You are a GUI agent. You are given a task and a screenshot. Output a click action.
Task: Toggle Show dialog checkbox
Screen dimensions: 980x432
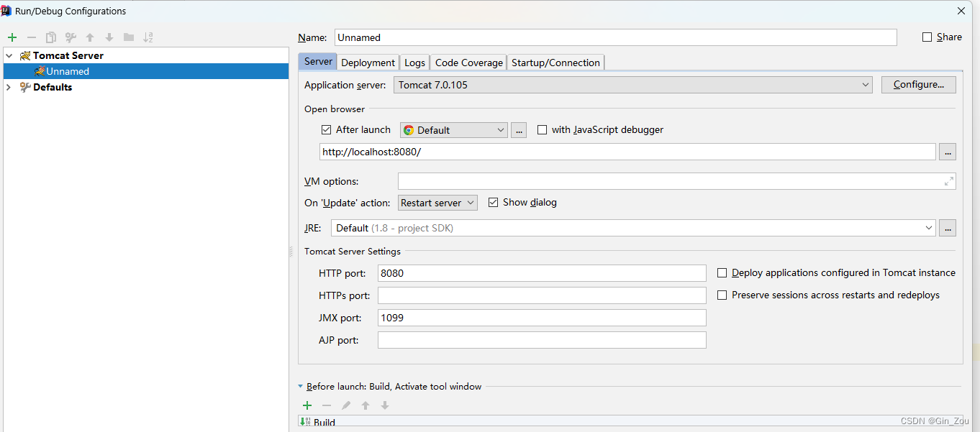tap(493, 203)
